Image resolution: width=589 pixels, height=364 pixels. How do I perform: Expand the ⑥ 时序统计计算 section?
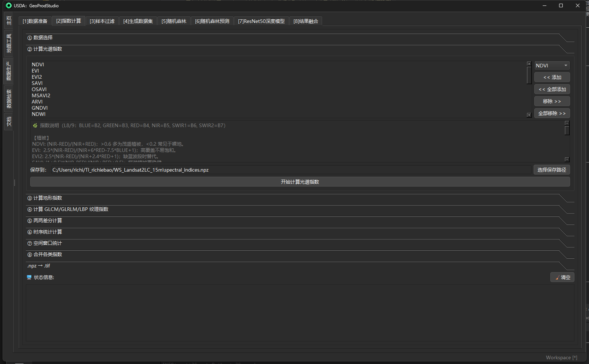(48, 232)
